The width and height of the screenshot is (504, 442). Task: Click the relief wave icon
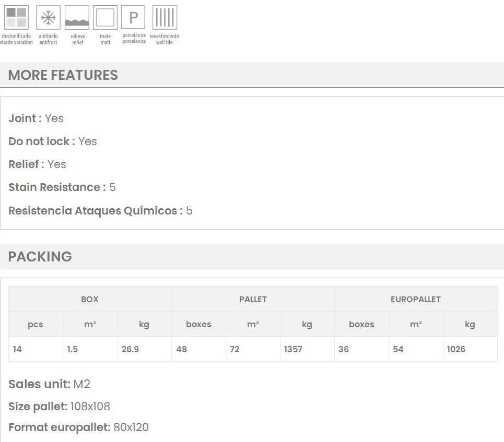(77, 18)
